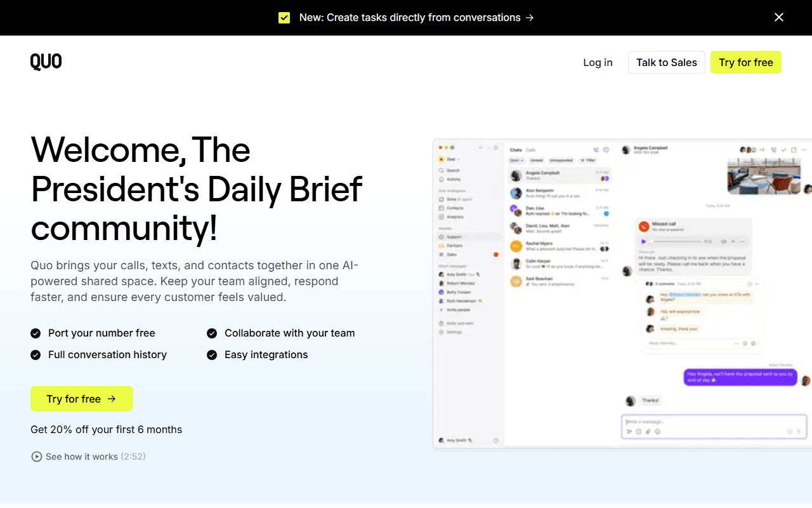Open the Angela Campbell chat row

click(x=560, y=176)
